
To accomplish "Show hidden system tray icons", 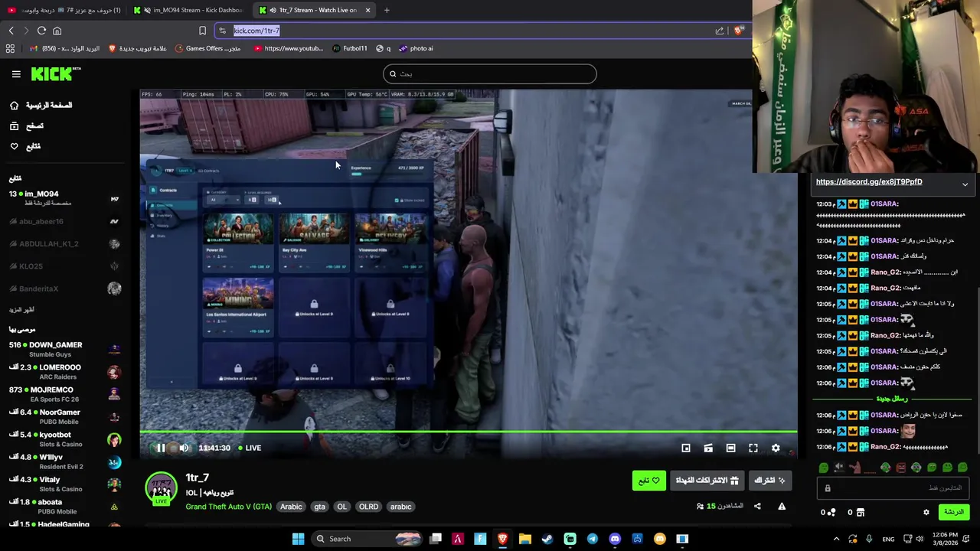I will click(x=836, y=539).
